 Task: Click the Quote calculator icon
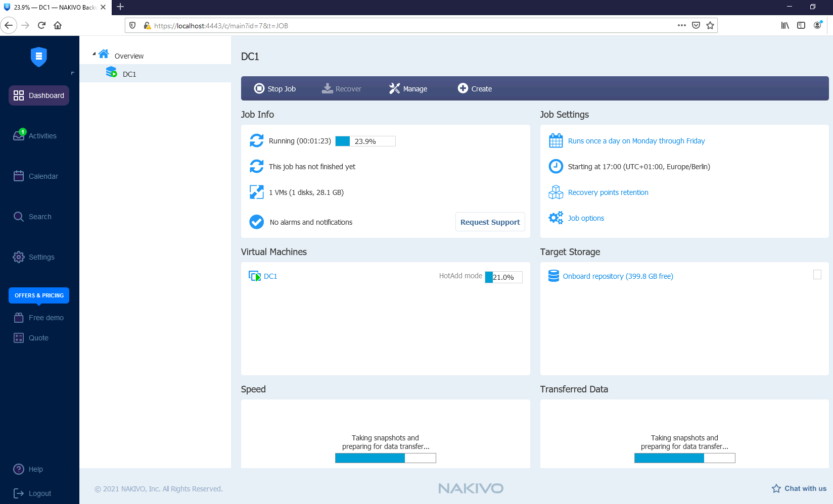[x=19, y=338]
